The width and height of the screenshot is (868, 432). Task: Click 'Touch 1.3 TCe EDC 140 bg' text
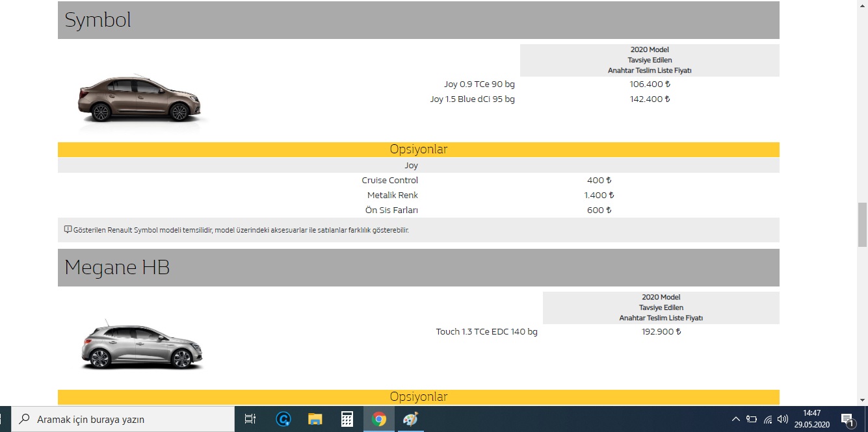(487, 331)
